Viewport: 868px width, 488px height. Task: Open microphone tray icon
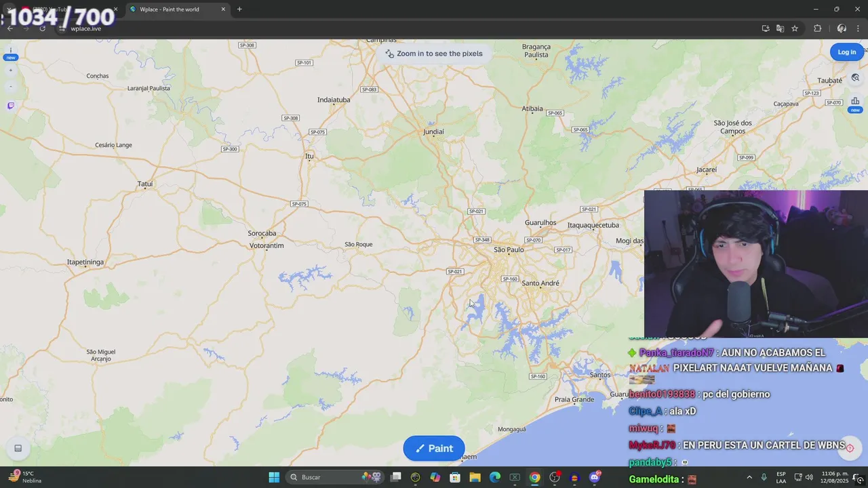(x=764, y=477)
